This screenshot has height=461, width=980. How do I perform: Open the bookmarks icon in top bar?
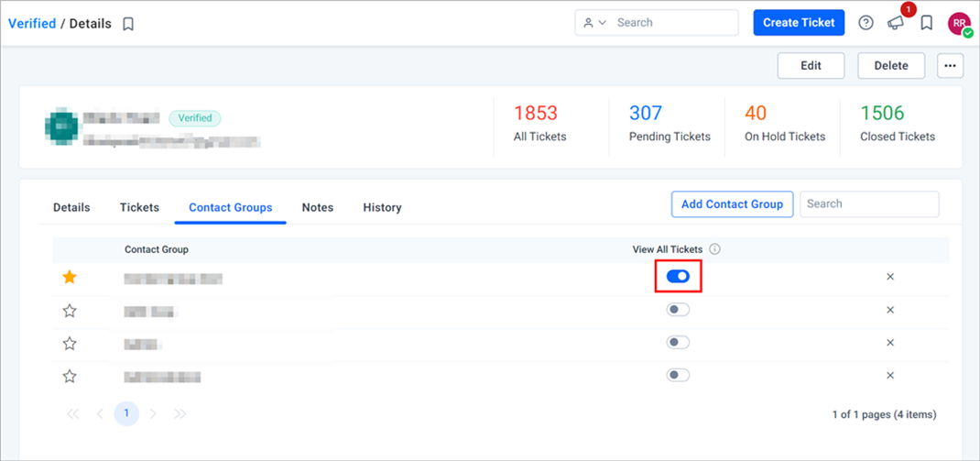[x=926, y=23]
